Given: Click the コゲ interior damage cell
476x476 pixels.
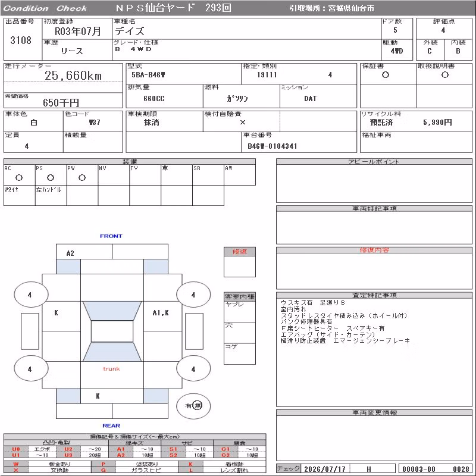Looking at the screenshot, I should click(240, 353).
